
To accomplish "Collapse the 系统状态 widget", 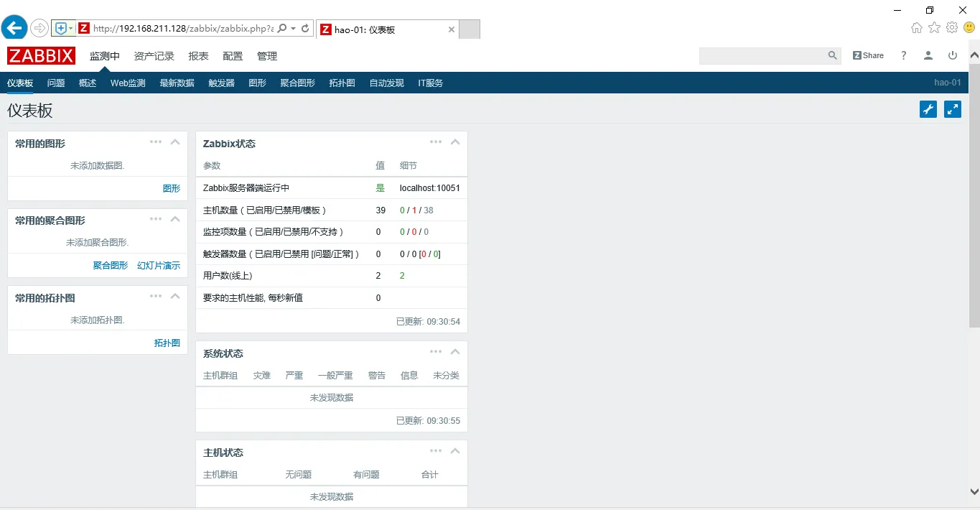I will click(455, 352).
